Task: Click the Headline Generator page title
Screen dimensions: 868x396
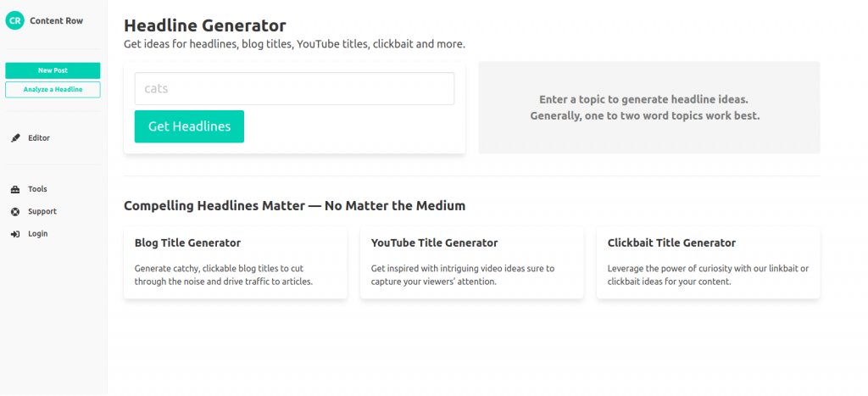Action: coord(205,25)
